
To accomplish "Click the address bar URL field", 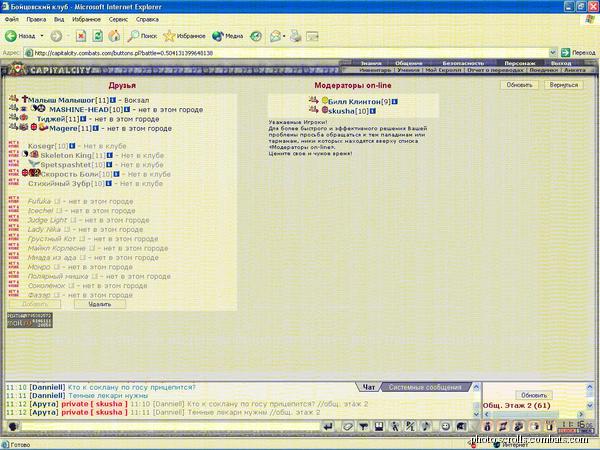I will coord(287,53).
